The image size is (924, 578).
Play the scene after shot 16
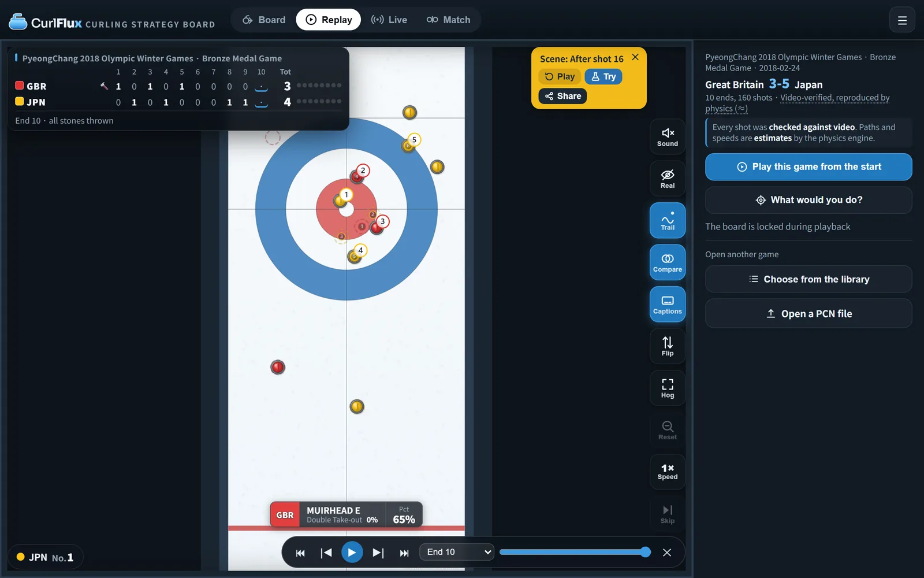[x=560, y=76]
